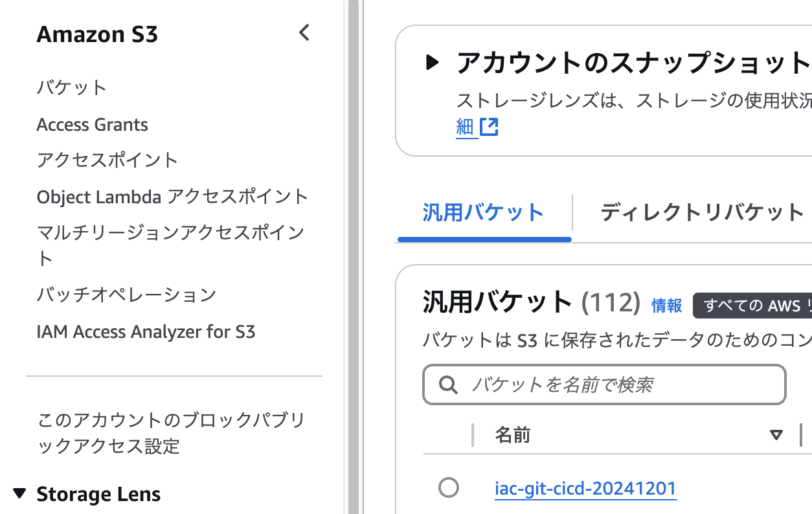The image size is (812, 514).
Task: Click the バケットを名前で検索 search field
Action: [x=604, y=385]
